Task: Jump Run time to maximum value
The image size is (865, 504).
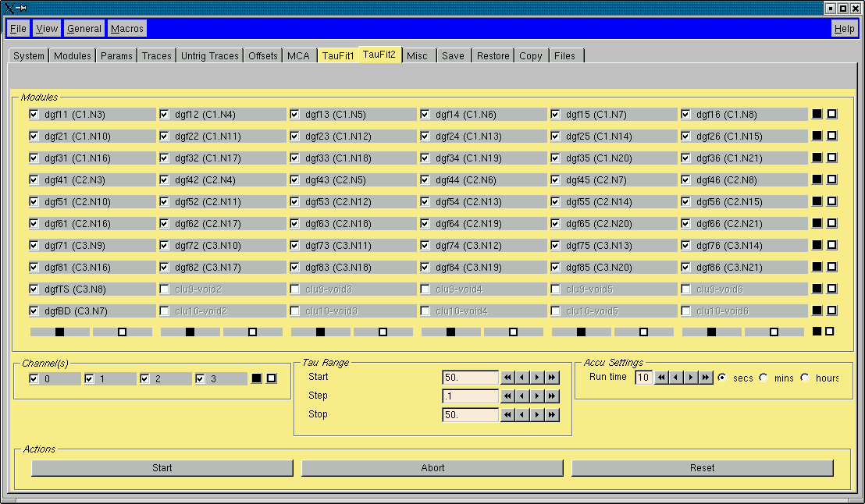Action: [706, 377]
